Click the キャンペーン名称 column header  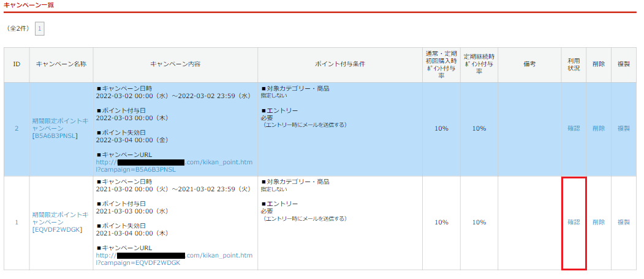coord(61,64)
